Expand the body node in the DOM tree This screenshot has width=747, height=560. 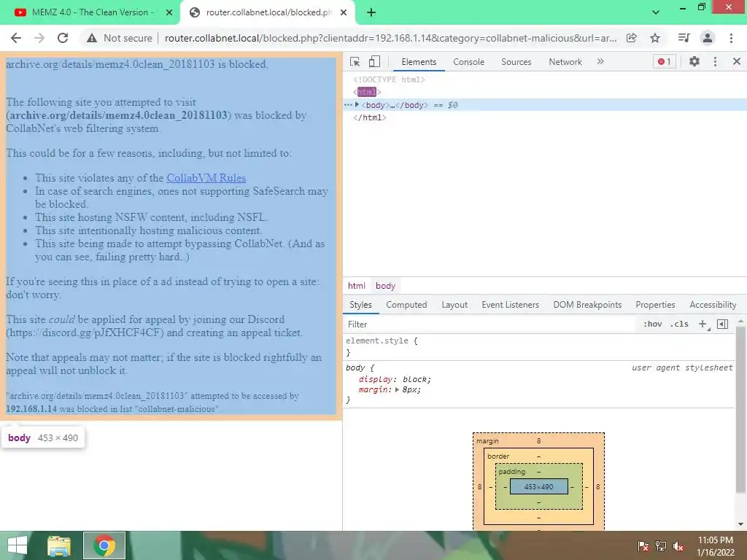357,105
